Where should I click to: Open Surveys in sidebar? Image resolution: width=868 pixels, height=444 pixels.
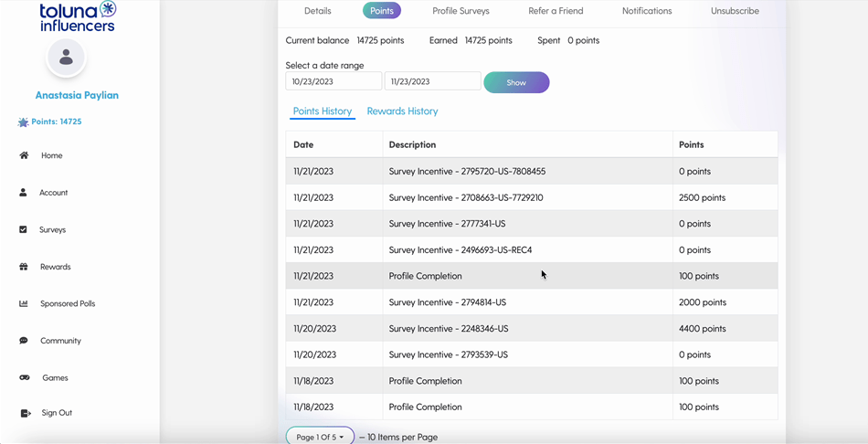(53, 229)
